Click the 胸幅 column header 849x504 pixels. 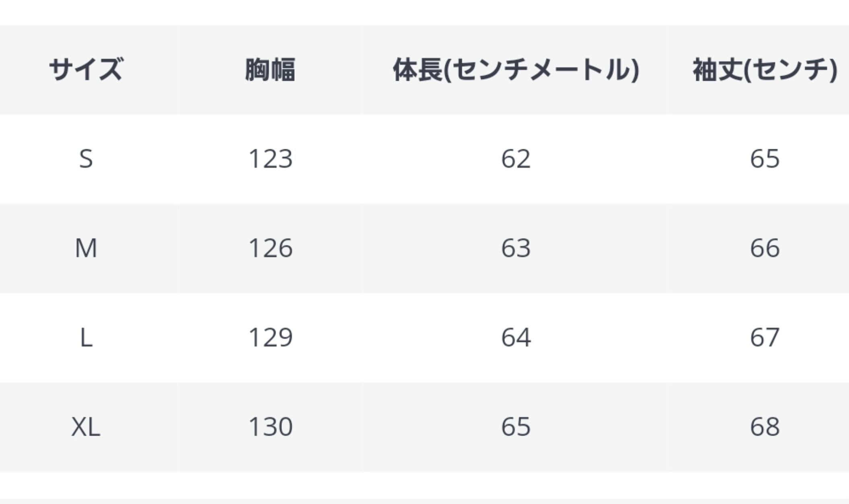tap(270, 70)
